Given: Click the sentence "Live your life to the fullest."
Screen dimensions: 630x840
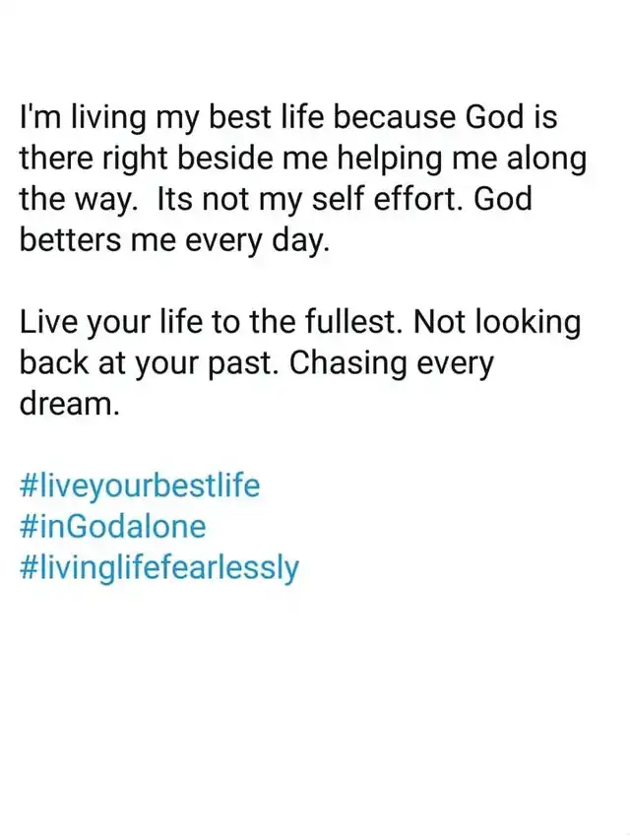Looking at the screenshot, I should pyautogui.click(x=211, y=322).
